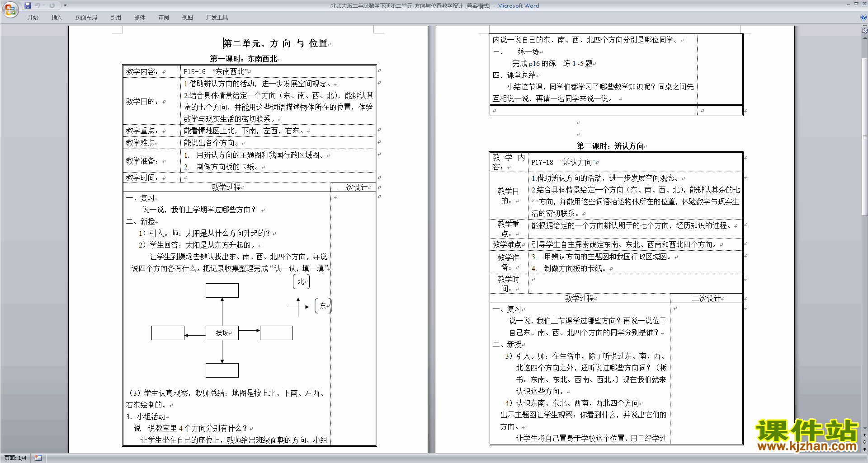This screenshot has height=463, width=868.
Task: Open the 开发工具 ribbon tab
Action: (217, 17)
